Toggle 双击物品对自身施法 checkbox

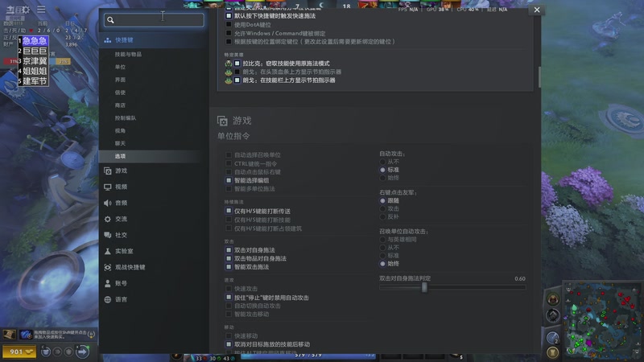pos(229,258)
